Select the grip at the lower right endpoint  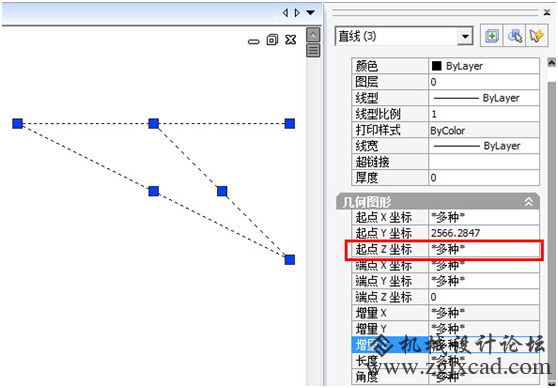(290, 260)
